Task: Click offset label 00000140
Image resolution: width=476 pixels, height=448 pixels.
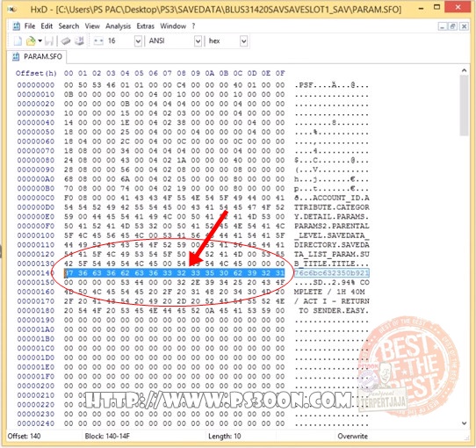Action: (35, 273)
